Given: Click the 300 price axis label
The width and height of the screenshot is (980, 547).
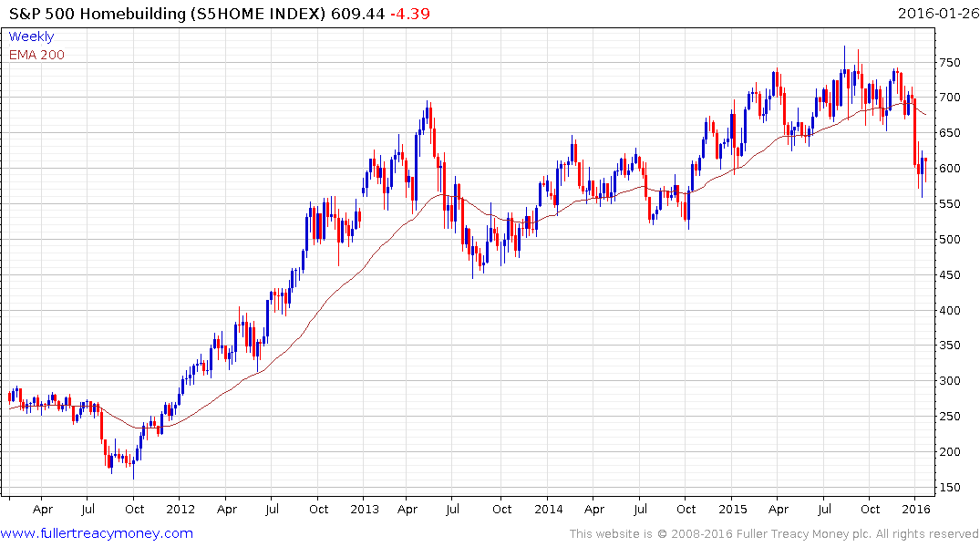Looking at the screenshot, I should tap(949, 381).
